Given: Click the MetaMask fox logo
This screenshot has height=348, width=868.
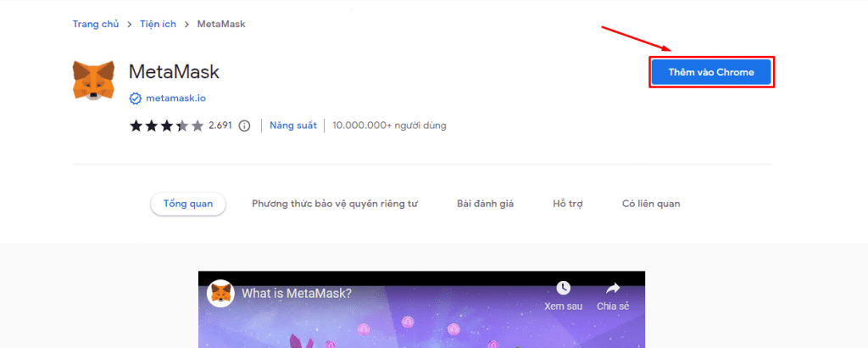Looking at the screenshot, I should pyautogui.click(x=93, y=81).
